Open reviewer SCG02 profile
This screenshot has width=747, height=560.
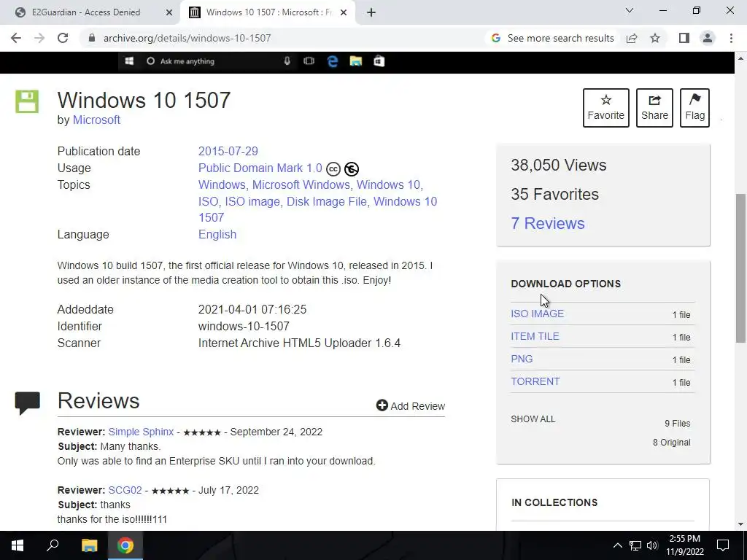tap(125, 490)
